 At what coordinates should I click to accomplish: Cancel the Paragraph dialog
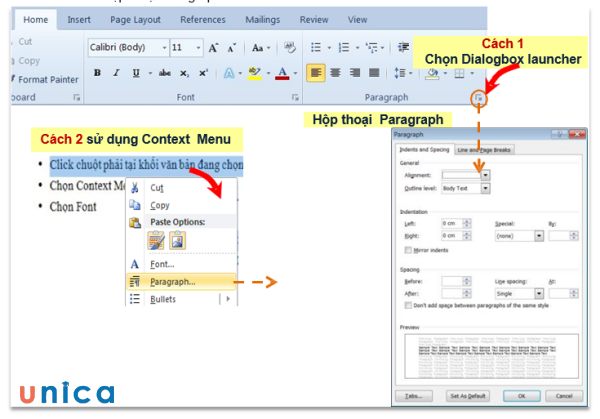(x=564, y=396)
